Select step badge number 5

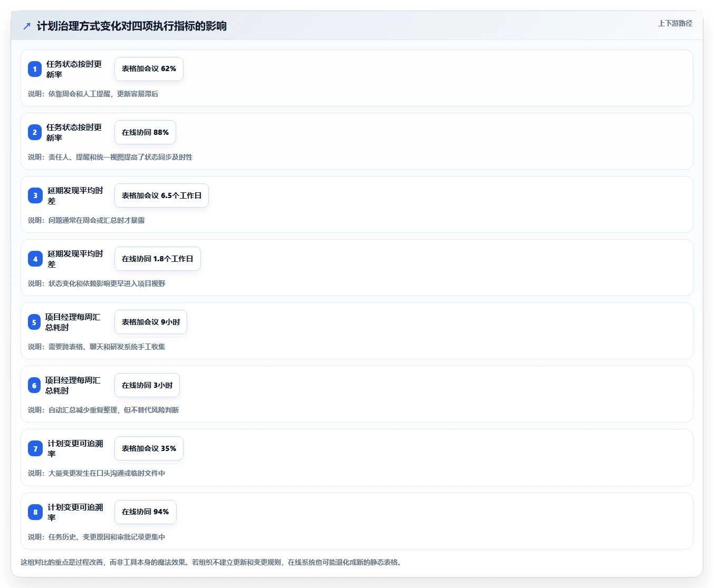[34, 322]
